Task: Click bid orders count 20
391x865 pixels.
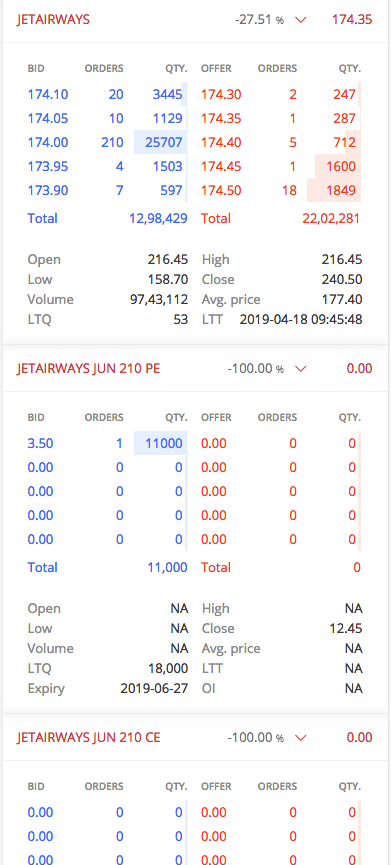Action: [116, 94]
